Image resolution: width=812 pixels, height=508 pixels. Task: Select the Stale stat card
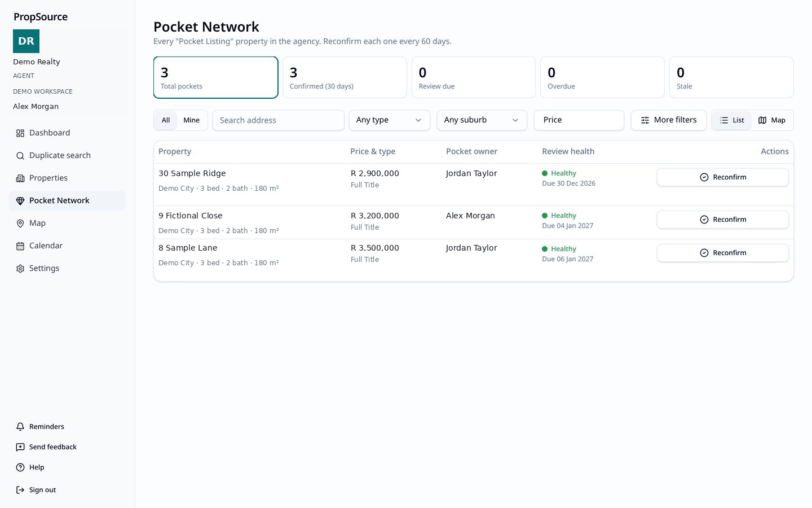pos(731,77)
